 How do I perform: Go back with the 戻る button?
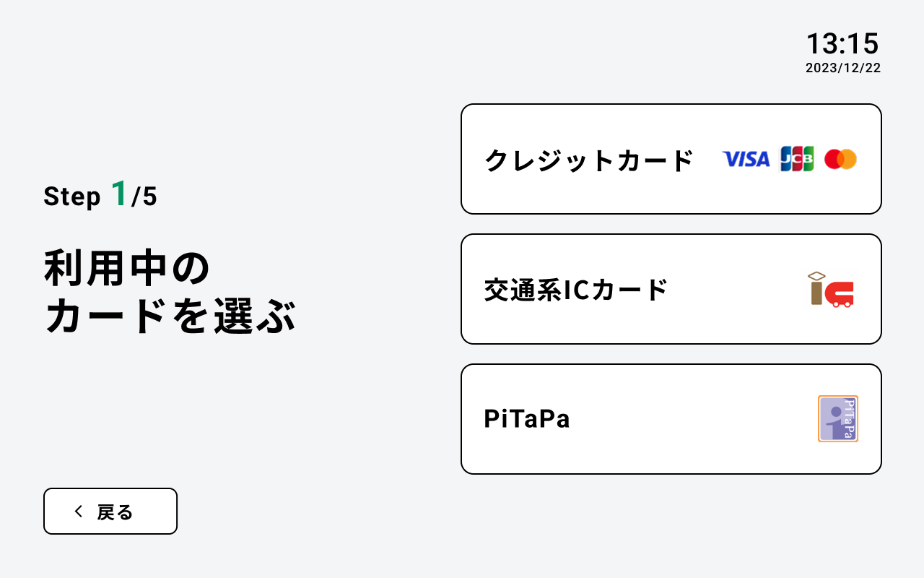point(110,512)
